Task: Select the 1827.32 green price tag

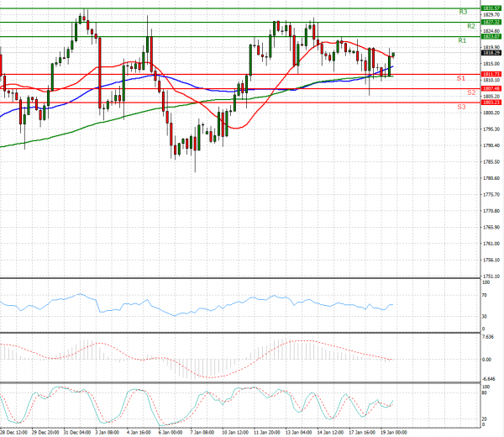Action: 492,22
